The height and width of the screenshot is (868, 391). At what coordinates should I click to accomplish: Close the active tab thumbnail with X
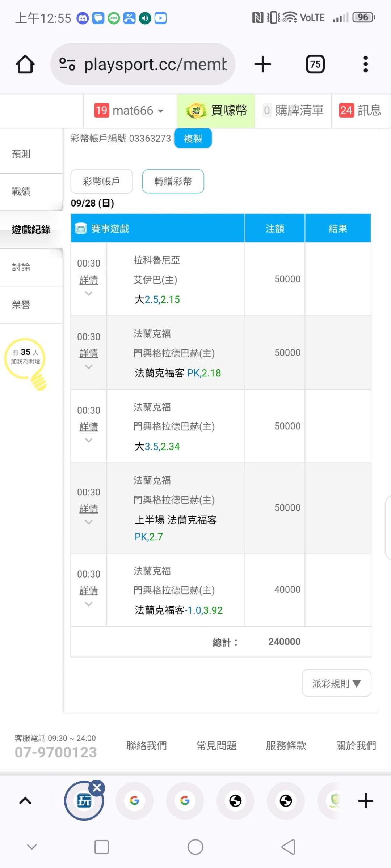[x=97, y=787]
